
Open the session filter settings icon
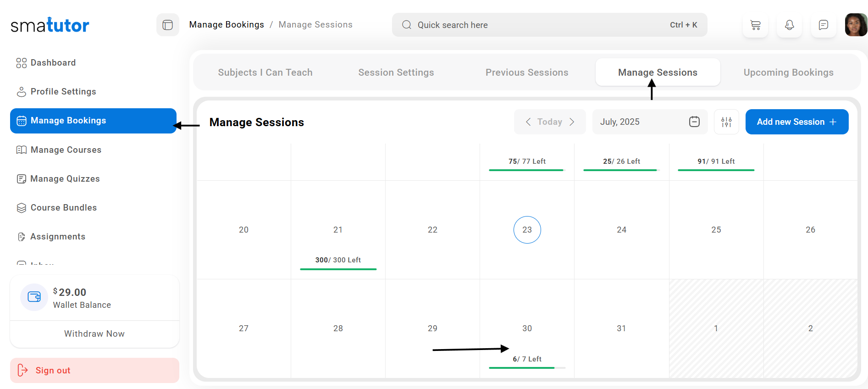tap(726, 122)
